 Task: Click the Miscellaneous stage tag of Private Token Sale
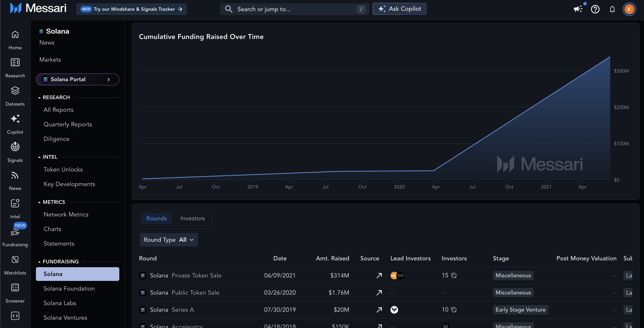click(x=513, y=275)
